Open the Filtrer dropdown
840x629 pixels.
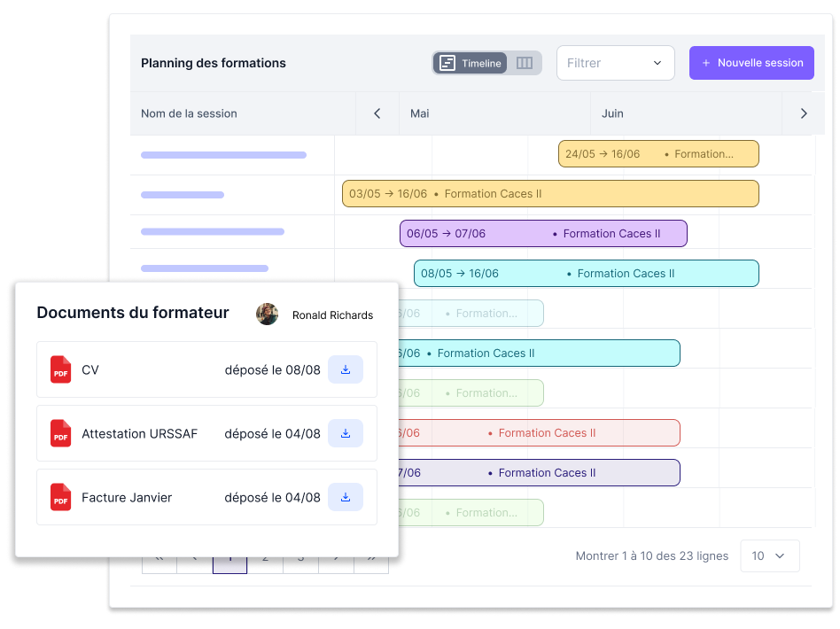tap(615, 63)
